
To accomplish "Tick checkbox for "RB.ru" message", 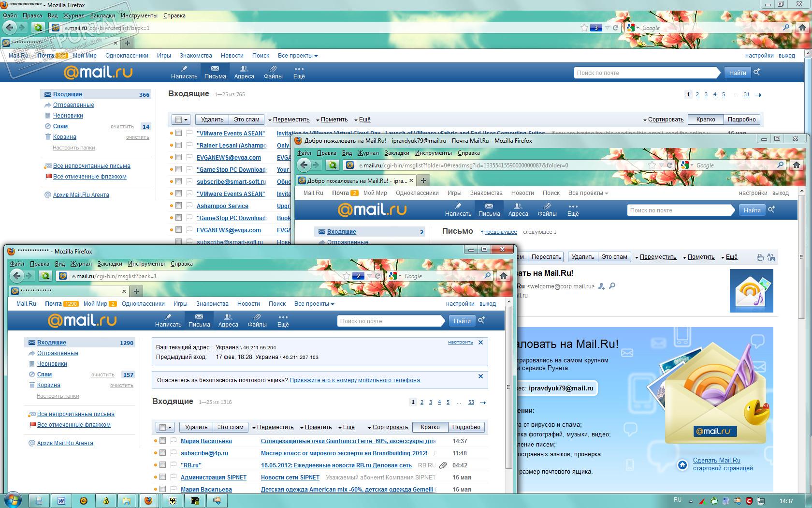I will click(x=163, y=465).
